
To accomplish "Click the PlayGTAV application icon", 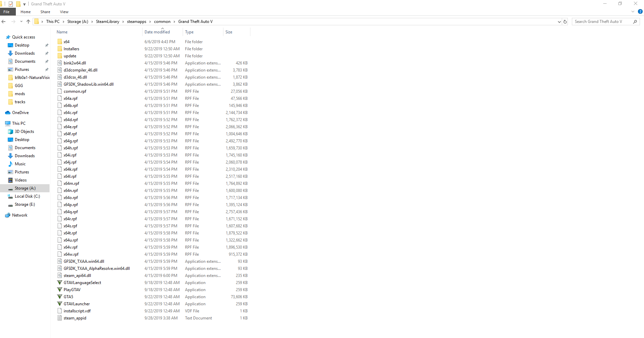I will click(60, 290).
